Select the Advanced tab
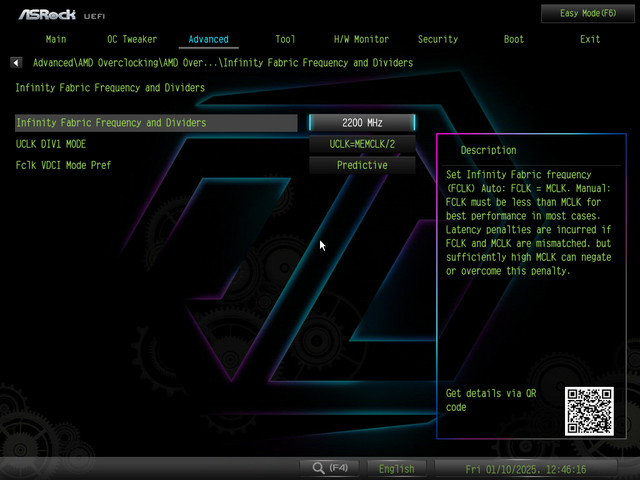The height and width of the screenshot is (480, 640). 209,39
